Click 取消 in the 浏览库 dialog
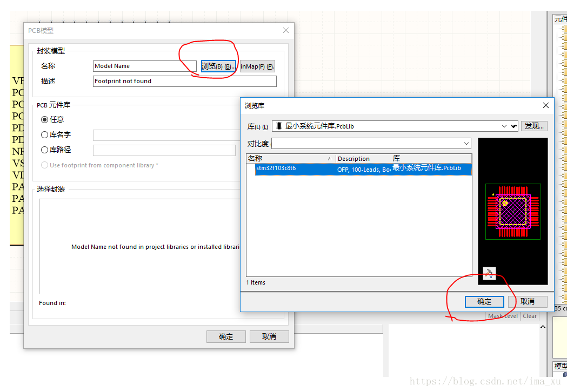567x392 pixels. coord(527,301)
